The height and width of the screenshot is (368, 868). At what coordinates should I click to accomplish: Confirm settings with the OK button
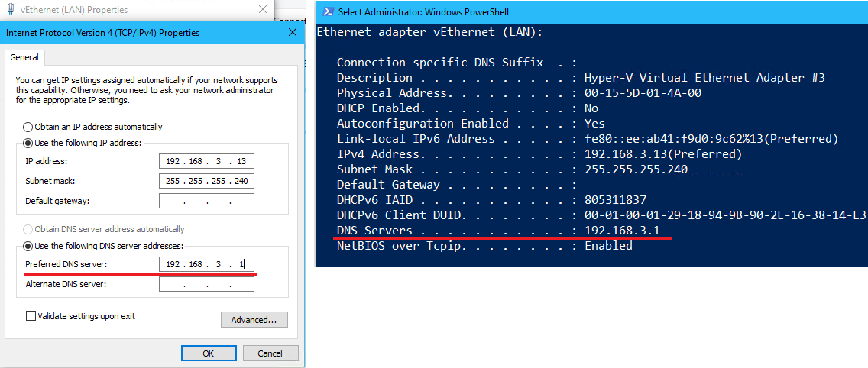pos(208,353)
